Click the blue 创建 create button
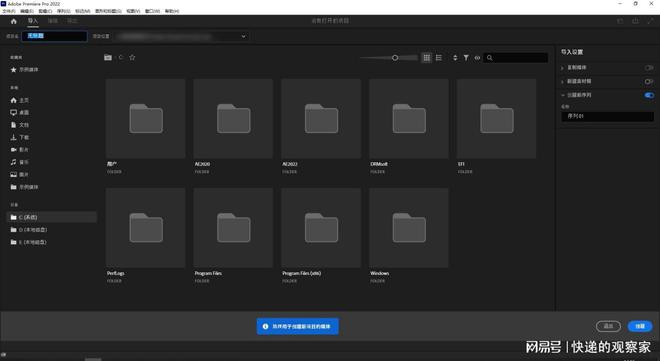660x361 pixels. point(640,326)
